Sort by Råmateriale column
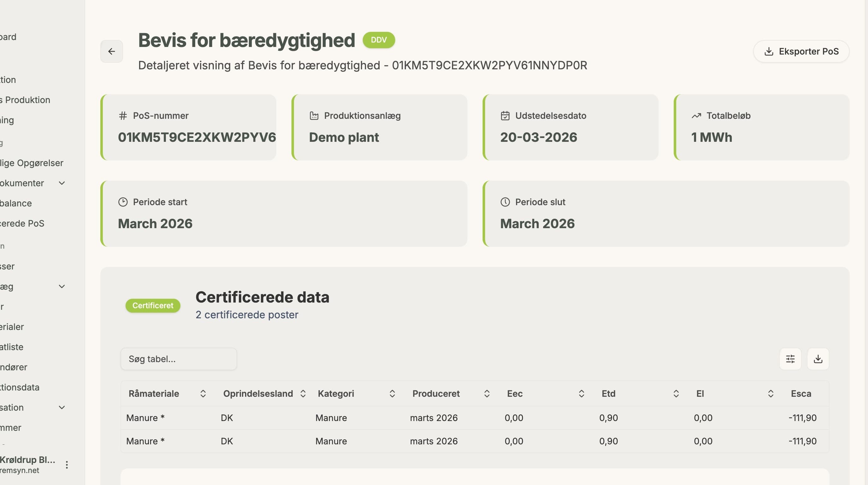The image size is (868, 485). [203, 394]
